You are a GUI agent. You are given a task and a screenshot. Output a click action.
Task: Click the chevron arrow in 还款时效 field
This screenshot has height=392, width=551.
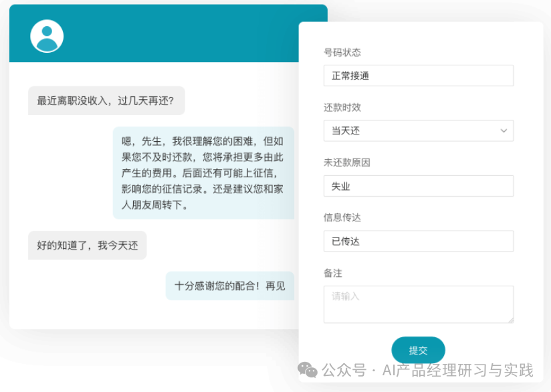pos(504,131)
